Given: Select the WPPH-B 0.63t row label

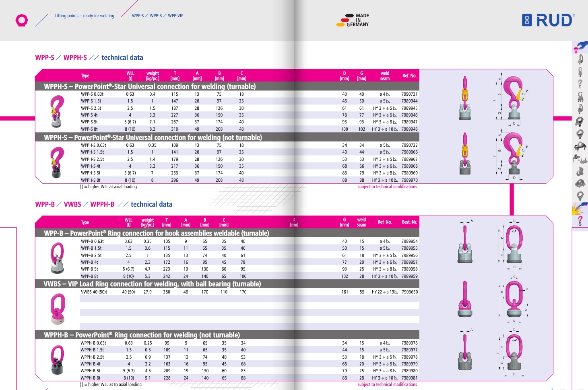Looking at the screenshot, I should (93, 343).
